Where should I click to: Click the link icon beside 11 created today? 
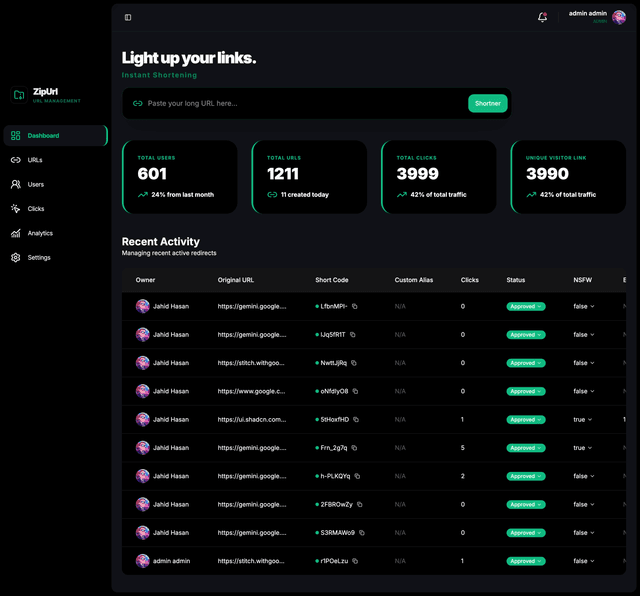click(272, 195)
